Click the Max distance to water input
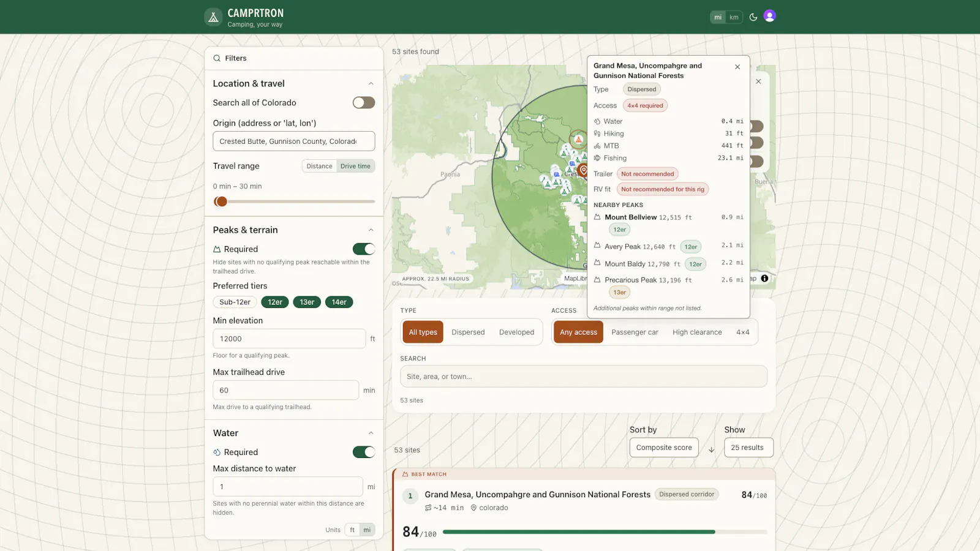The width and height of the screenshot is (980, 551). (288, 487)
